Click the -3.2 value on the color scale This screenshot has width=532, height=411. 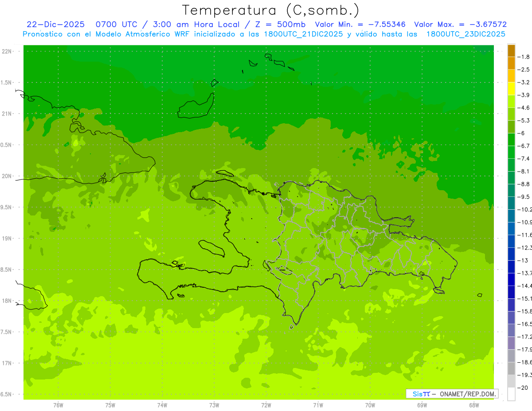click(x=524, y=82)
